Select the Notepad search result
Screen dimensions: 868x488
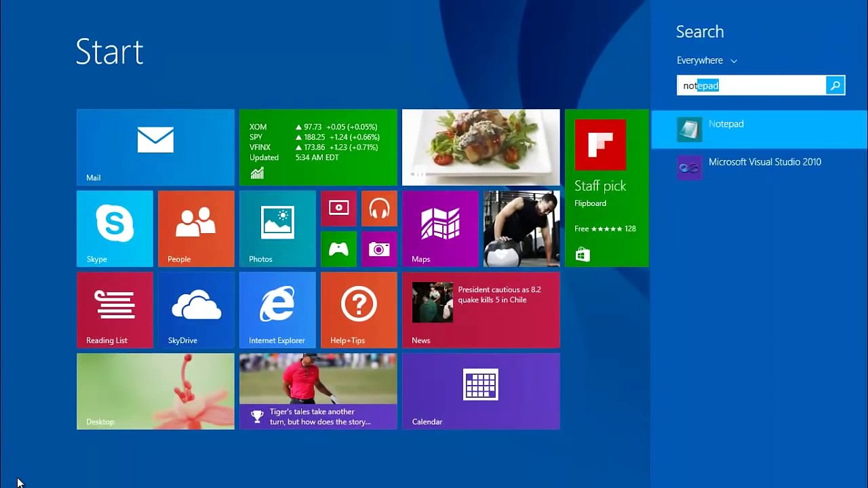(x=759, y=129)
